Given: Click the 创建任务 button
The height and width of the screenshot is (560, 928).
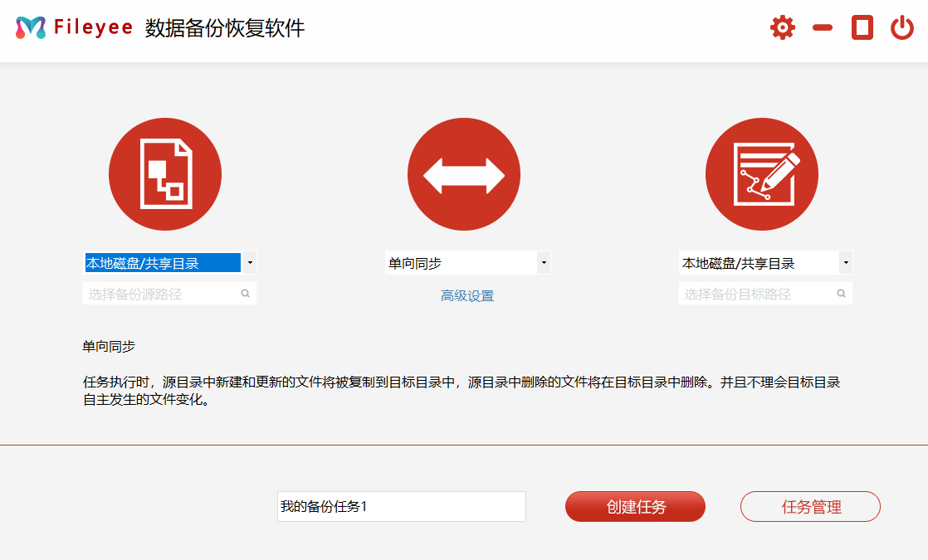Looking at the screenshot, I should (635, 507).
